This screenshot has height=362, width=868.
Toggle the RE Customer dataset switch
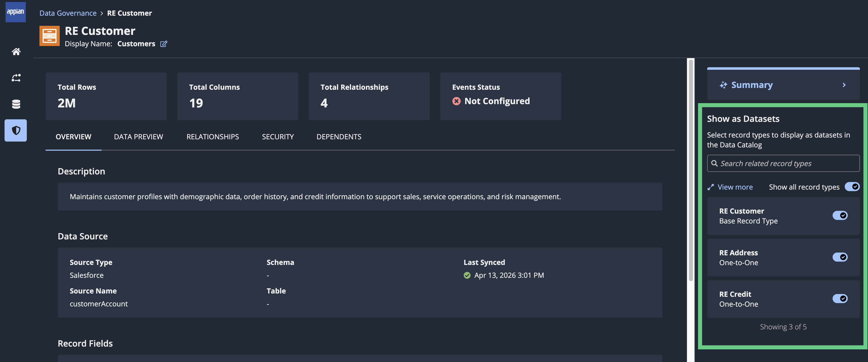pos(840,216)
